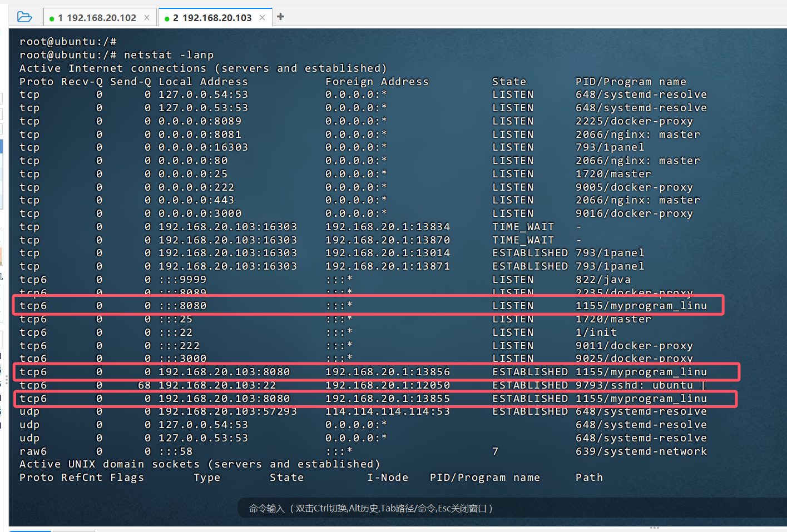The image size is (787, 532).
Task: Click the 822/java process entry
Action: click(603, 280)
